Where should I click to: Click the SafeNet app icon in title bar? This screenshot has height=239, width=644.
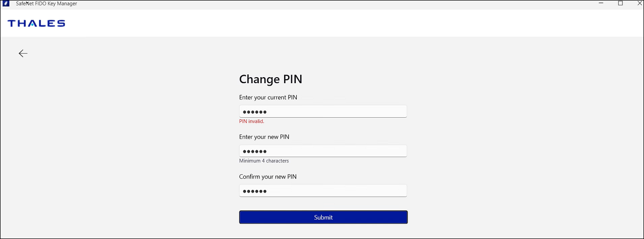pos(7,4)
